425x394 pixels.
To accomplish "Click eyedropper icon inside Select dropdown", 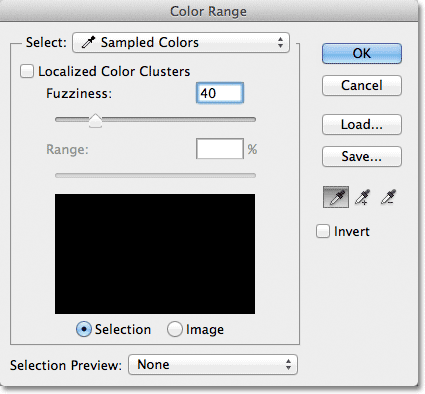I will tap(88, 42).
